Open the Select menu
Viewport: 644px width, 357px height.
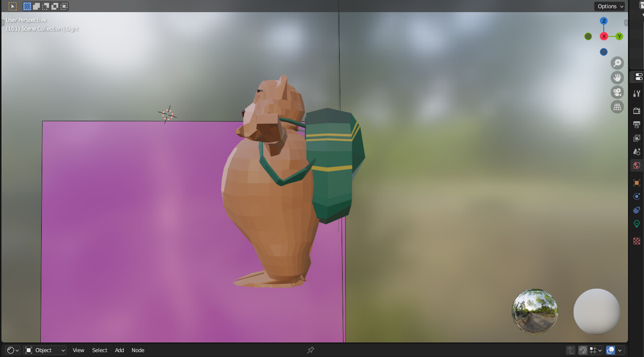(x=99, y=350)
